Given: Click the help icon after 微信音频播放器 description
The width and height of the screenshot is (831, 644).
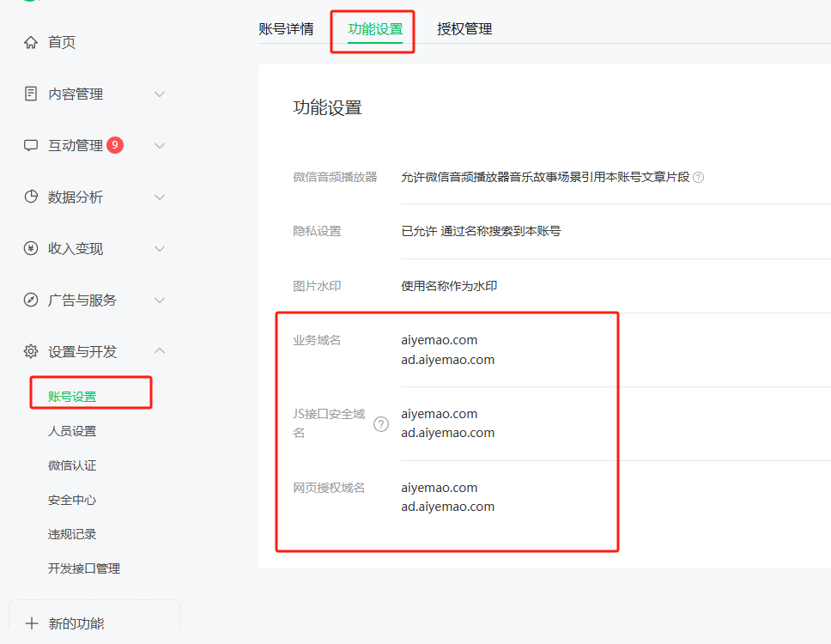Looking at the screenshot, I should (699, 178).
